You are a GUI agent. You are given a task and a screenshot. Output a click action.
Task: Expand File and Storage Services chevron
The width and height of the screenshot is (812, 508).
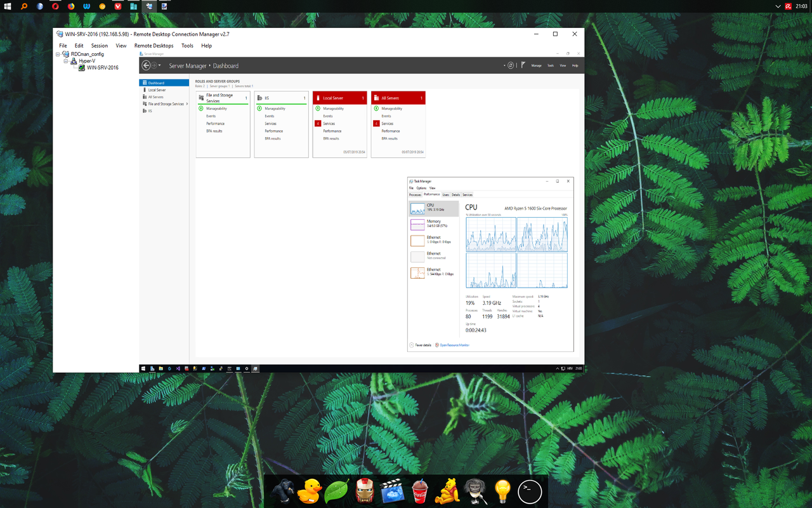point(187,104)
